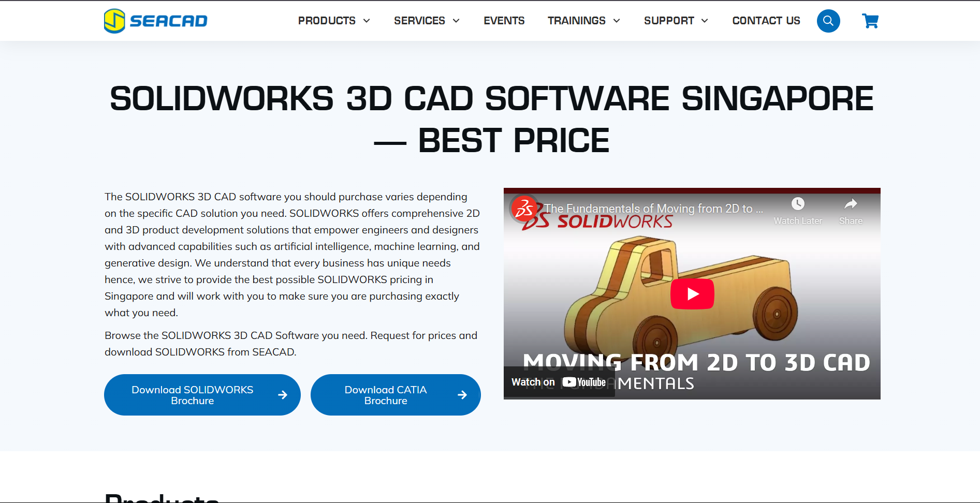
Task: Go to Contact Us page
Action: tap(766, 21)
